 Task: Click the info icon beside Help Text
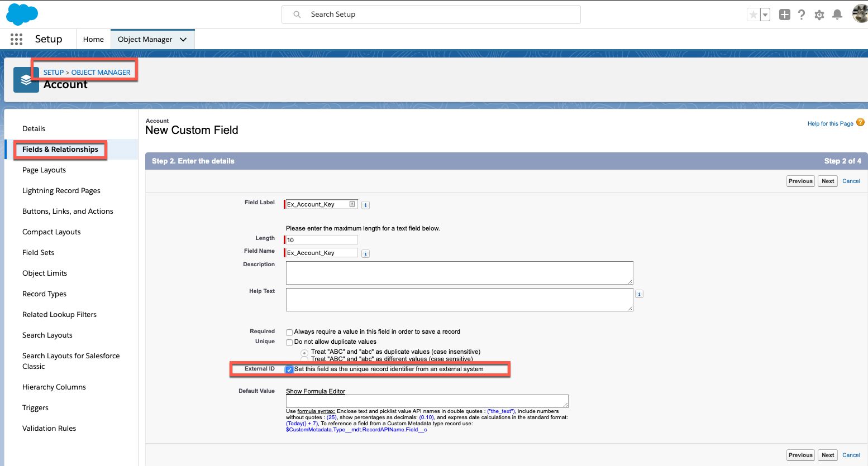pyautogui.click(x=639, y=294)
